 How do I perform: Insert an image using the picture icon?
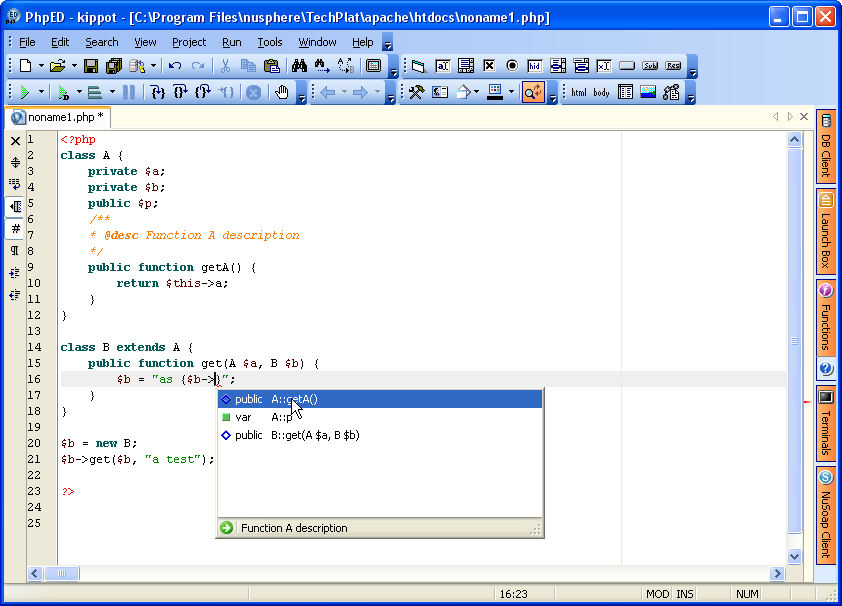tap(648, 92)
